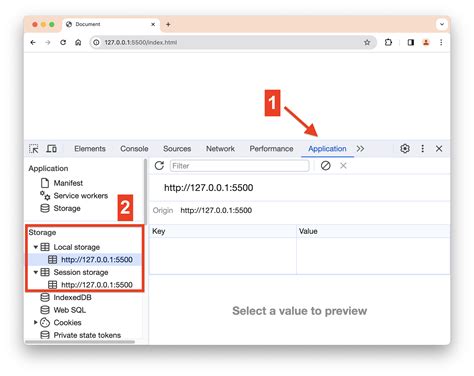Viewport: 474px width, 376px height.
Task: Switch to the Elements tab
Action: click(x=90, y=149)
